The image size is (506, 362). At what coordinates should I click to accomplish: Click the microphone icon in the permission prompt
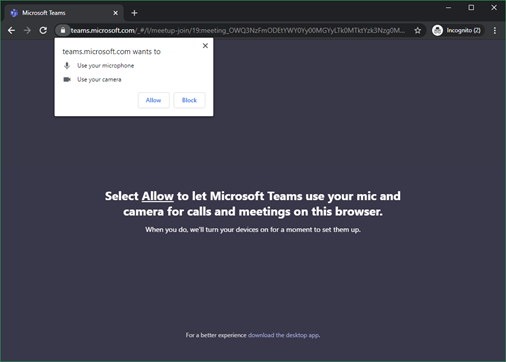[67, 66]
